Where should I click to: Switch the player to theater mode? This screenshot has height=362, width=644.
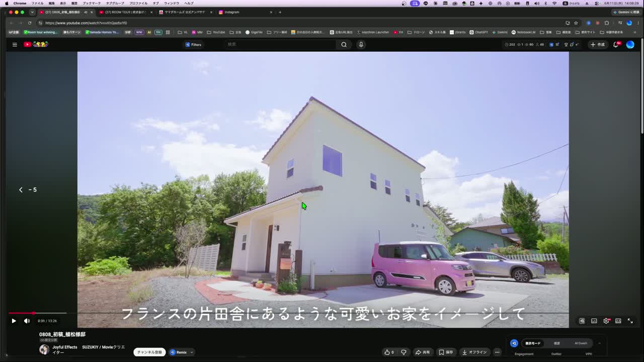618,321
